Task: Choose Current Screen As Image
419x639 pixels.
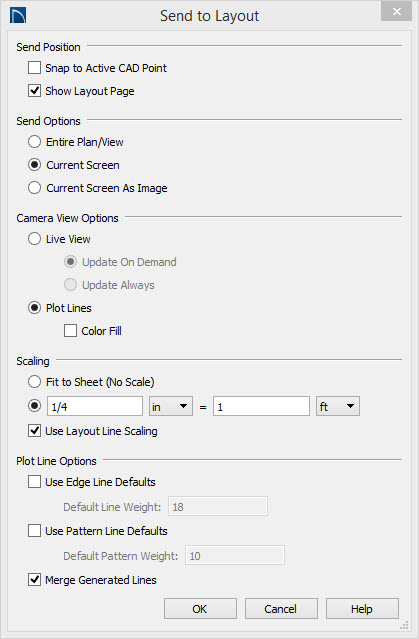Action: pyautogui.click(x=35, y=188)
